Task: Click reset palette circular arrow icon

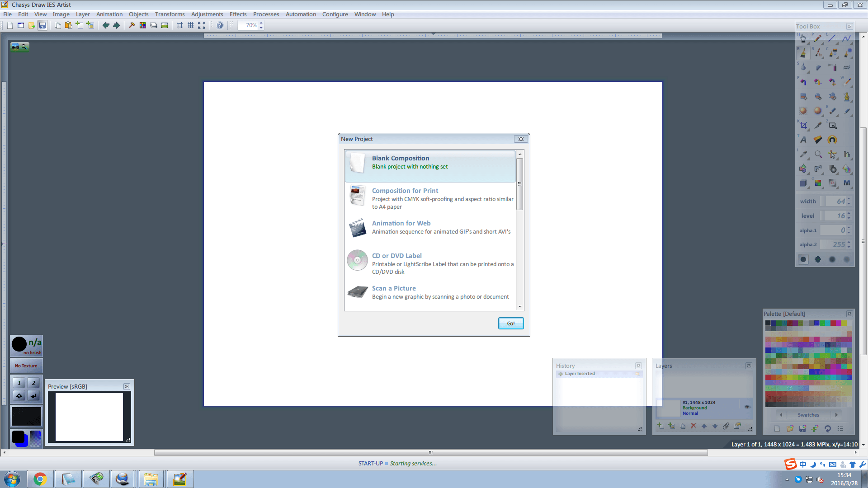Action: pos(828,428)
